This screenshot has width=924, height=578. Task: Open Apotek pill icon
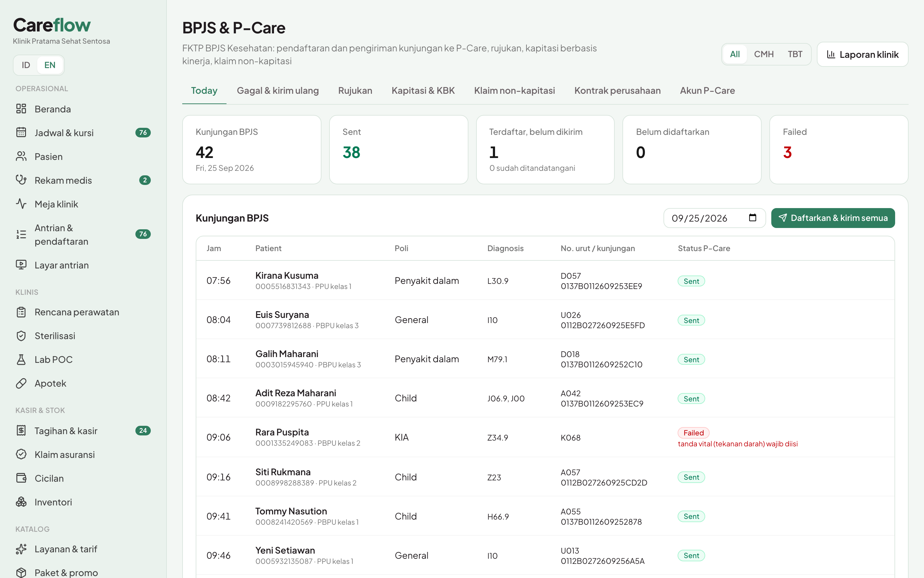21,383
